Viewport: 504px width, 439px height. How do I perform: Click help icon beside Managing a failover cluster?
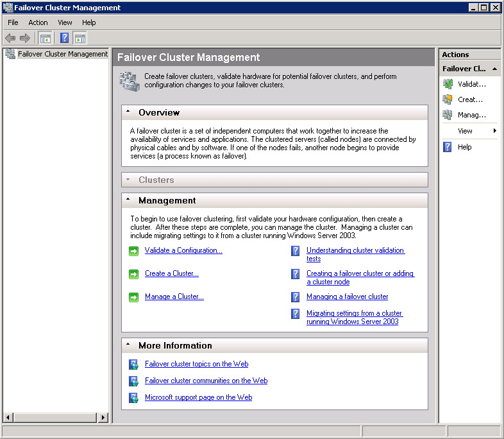(295, 297)
